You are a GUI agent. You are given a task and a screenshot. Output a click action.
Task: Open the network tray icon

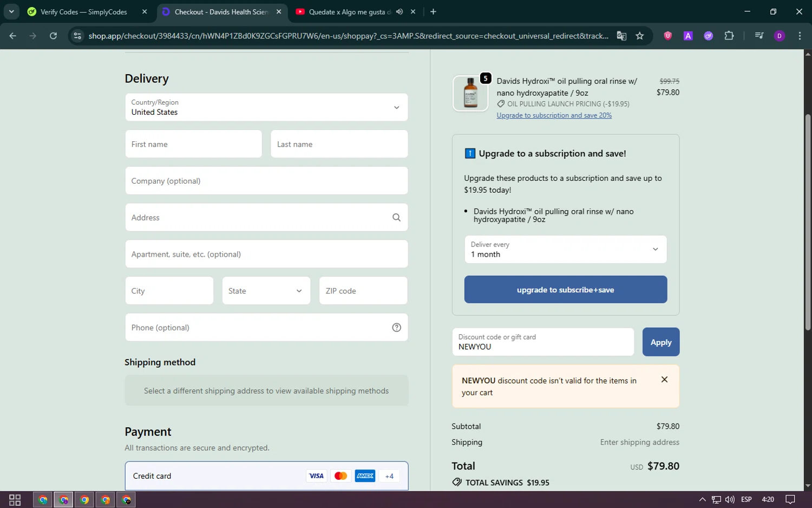[716, 499]
